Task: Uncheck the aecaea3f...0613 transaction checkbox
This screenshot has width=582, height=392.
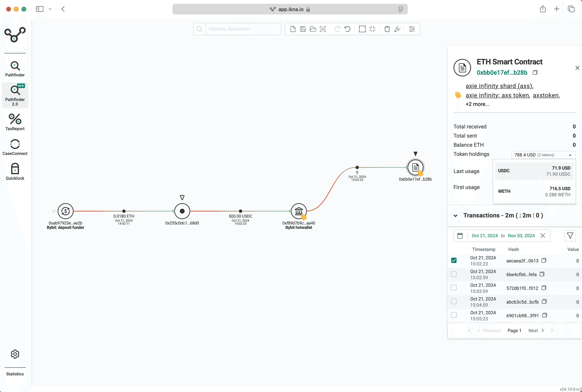Action: (454, 260)
